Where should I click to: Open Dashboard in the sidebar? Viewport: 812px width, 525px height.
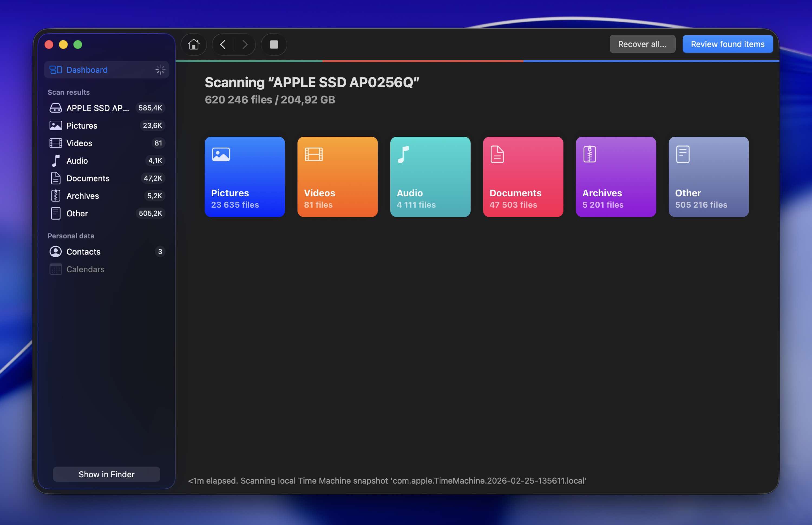(87, 70)
